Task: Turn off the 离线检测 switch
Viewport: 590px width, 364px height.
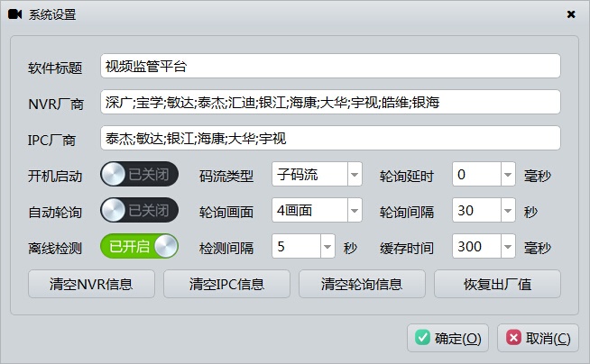Action: coord(139,247)
